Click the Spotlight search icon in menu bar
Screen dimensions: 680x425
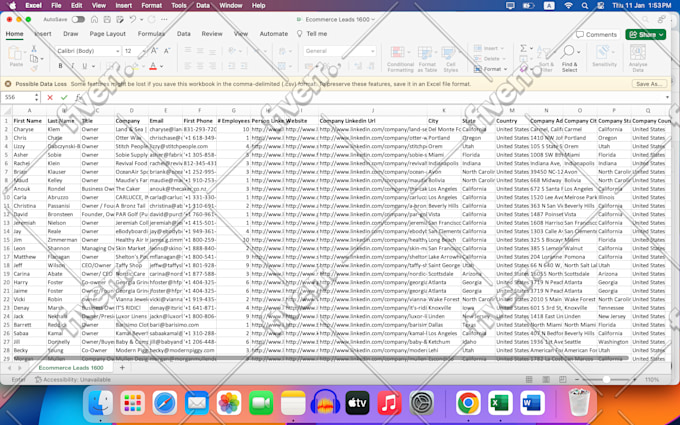pos(585,6)
